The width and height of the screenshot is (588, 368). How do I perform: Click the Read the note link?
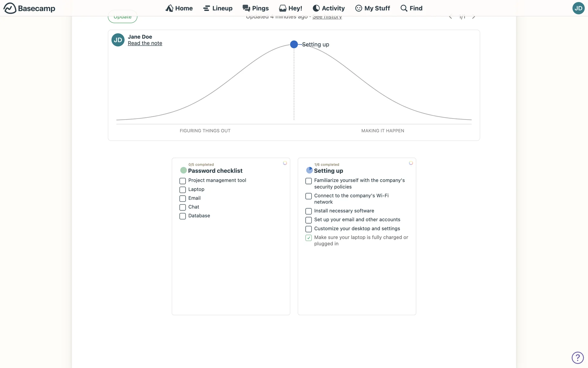[x=145, y=43]
